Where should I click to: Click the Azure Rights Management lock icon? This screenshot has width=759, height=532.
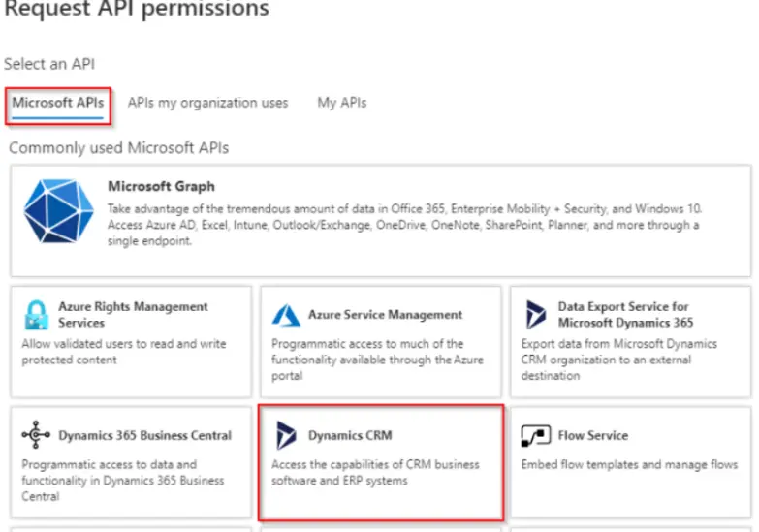36,314
